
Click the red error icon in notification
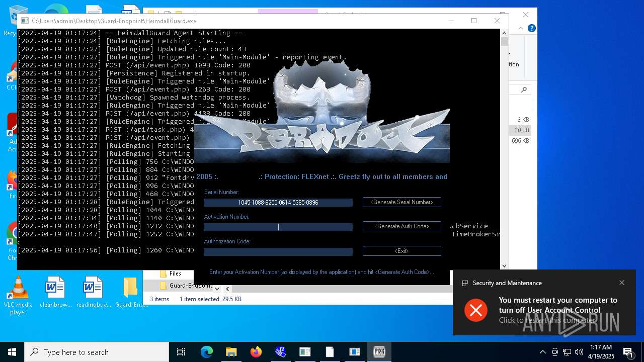click(476, 310)
